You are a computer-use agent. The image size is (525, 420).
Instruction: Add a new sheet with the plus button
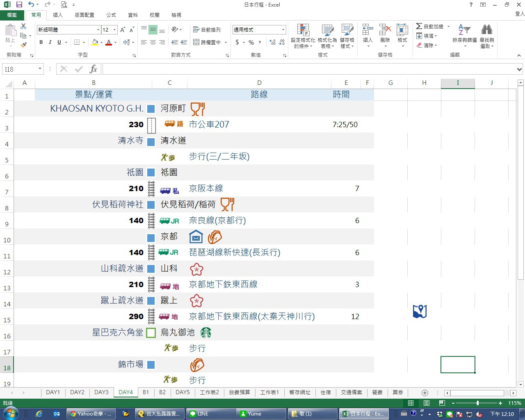click(x=425, y=393)
